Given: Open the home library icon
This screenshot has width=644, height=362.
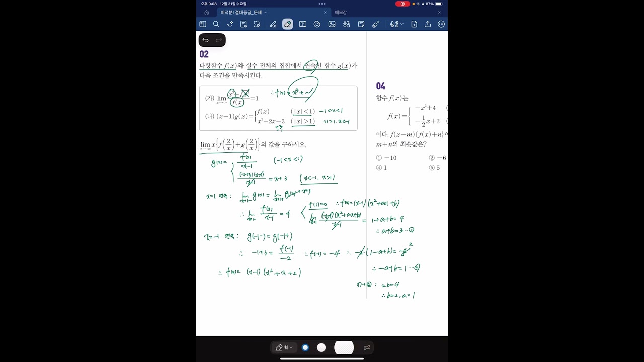Looking at the screenshot, I should click(x=206, y=12).
